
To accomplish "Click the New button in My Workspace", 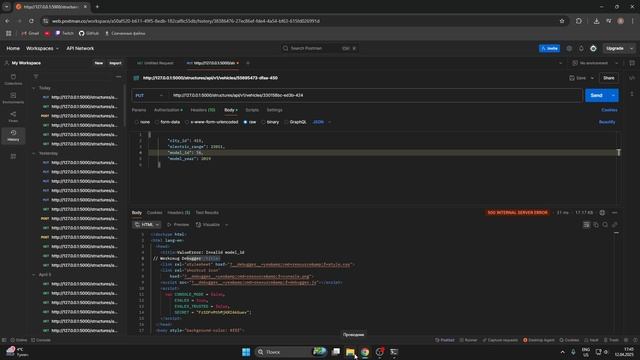I will point(99,63).
